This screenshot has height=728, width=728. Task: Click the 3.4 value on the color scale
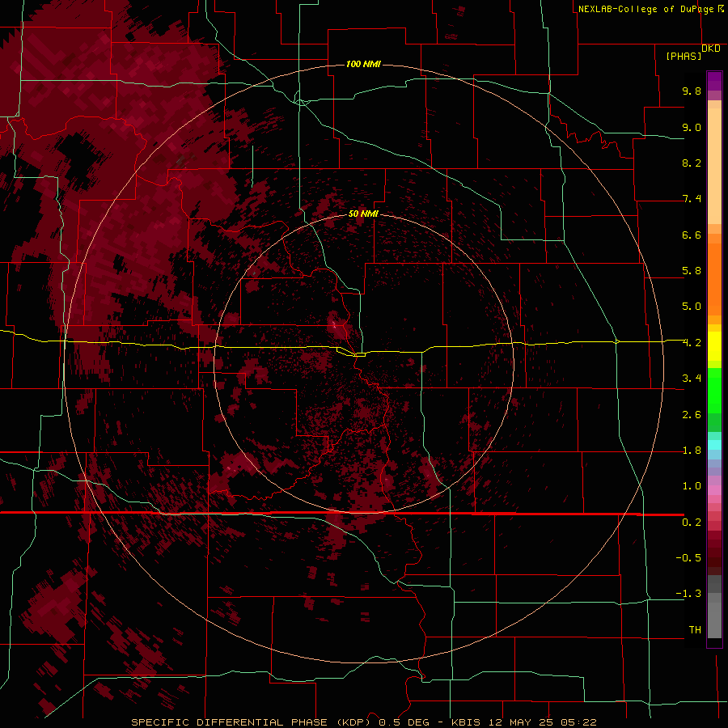point(692,379)
